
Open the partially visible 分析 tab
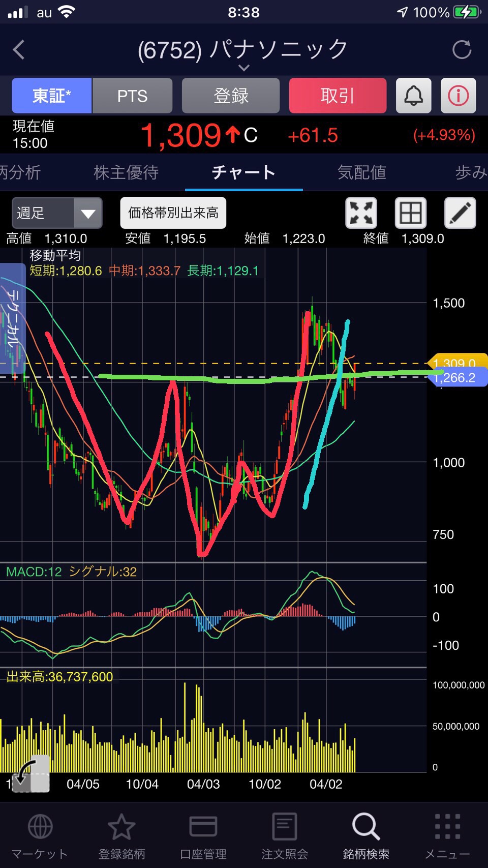(x=20, y=172)
